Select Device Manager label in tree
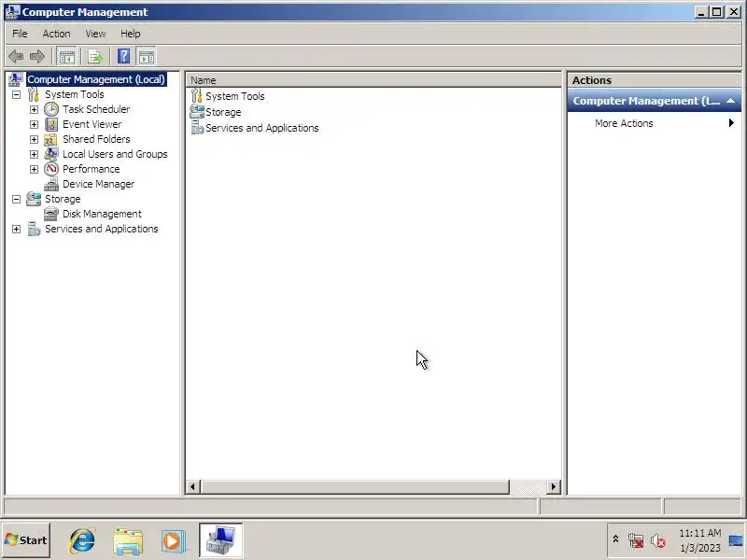The width and height of the screenshot is (747, 560). pos(98,184)
